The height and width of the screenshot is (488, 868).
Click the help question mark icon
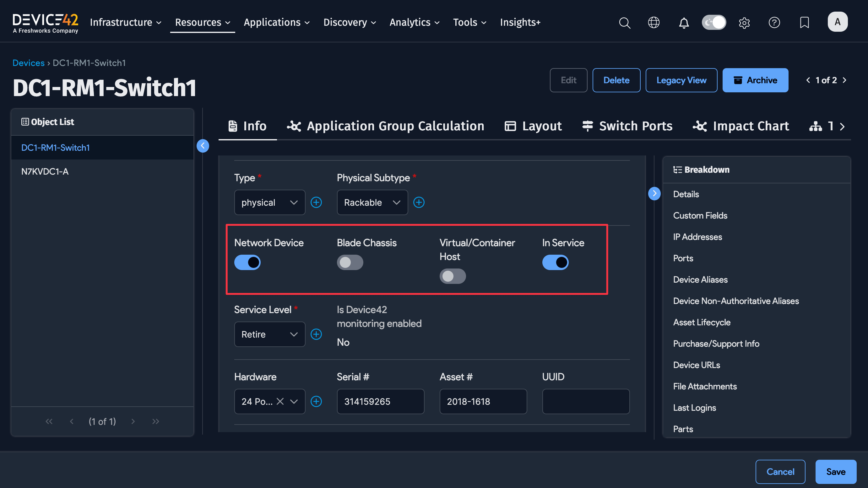click(774, 23)
